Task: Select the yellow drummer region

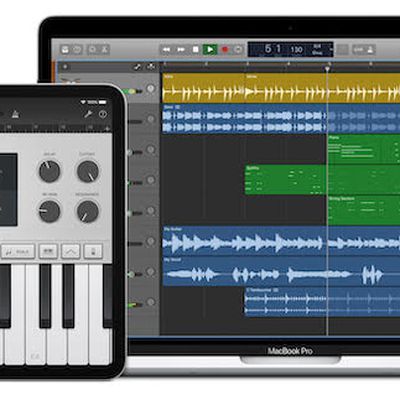Action: (x=281, y=88)
